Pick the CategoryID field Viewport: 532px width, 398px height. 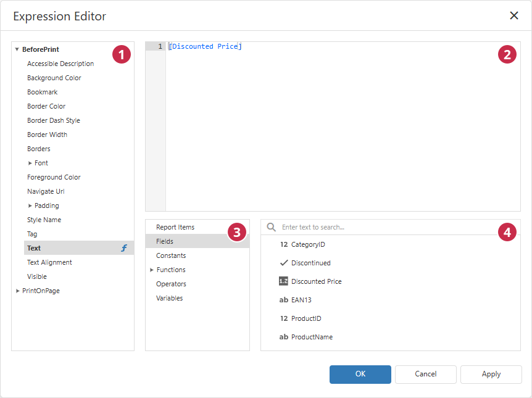308,244
